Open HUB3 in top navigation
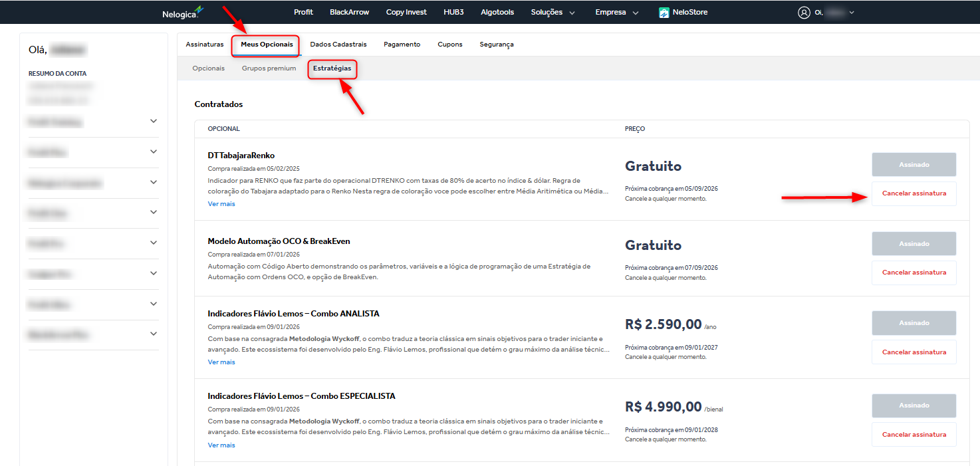The height and width of the screenshot is (466, 980). point(454,12)
